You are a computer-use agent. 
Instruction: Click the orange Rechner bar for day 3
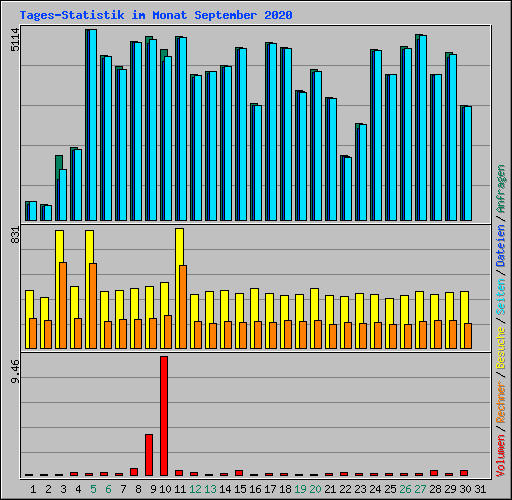[63, 305]
